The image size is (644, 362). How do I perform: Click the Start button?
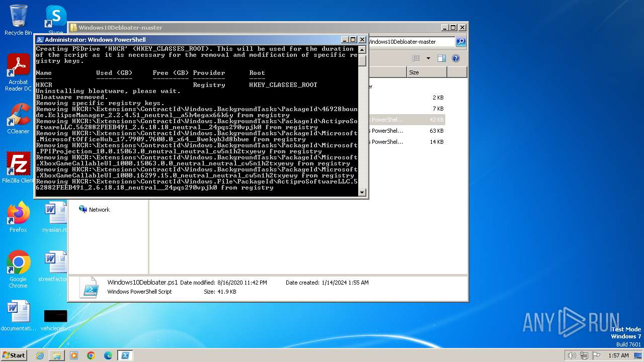click(14, 355)
